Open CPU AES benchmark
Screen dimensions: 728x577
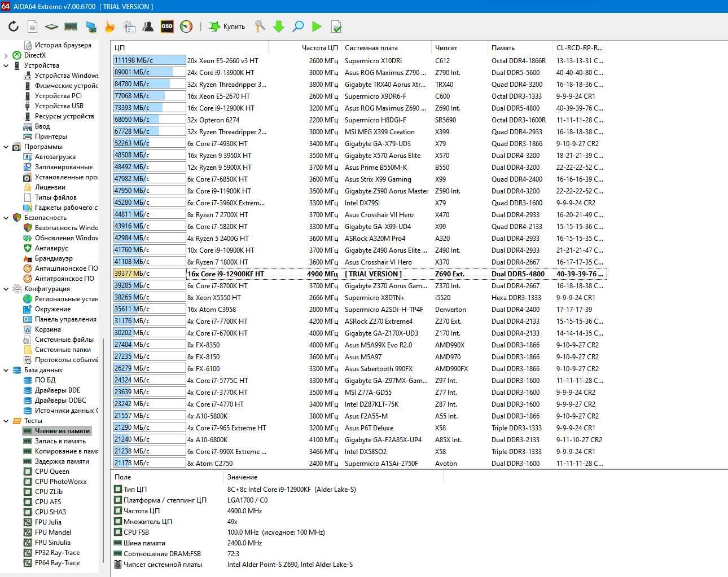point(48,502)
